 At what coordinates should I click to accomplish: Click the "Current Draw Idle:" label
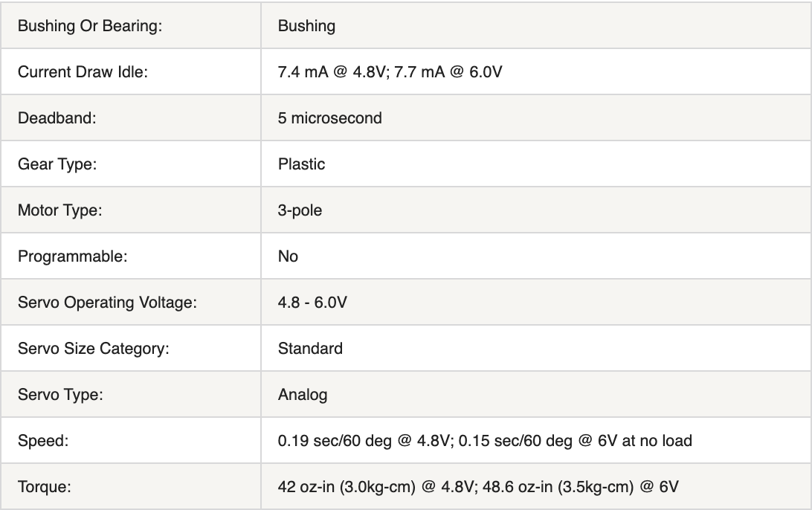(x=83, y=72)
